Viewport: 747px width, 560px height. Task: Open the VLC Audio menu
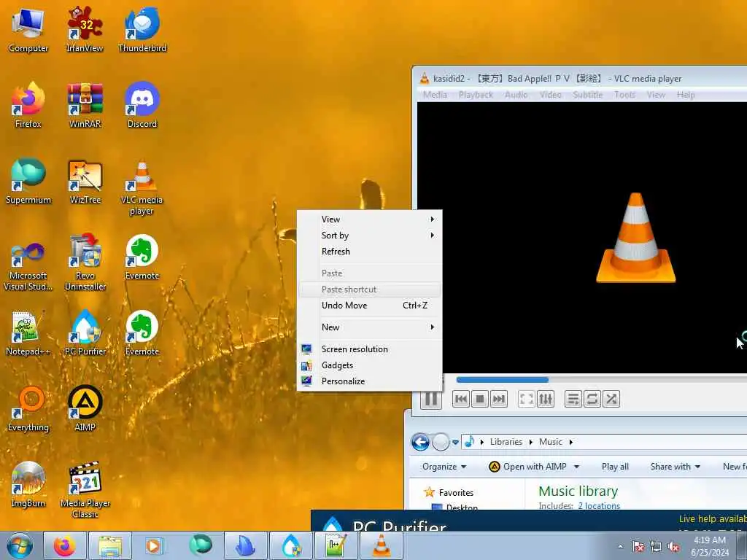[516, 95]
